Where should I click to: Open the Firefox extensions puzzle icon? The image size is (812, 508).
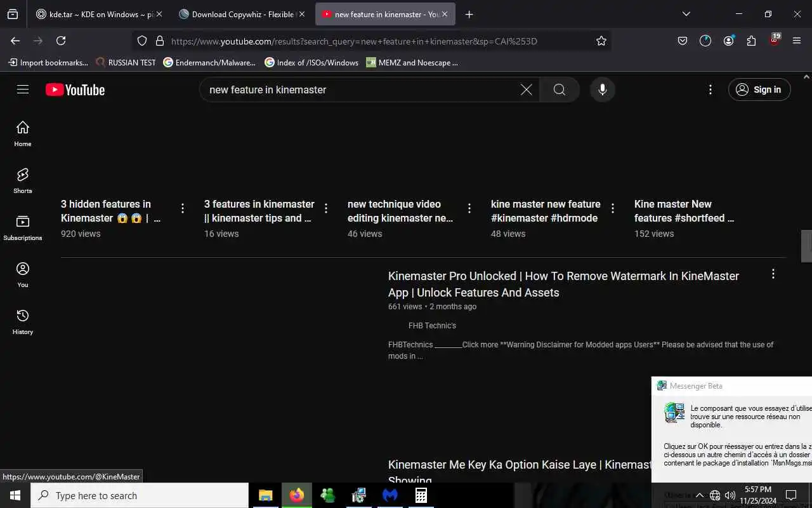click(x=751, y=41)
